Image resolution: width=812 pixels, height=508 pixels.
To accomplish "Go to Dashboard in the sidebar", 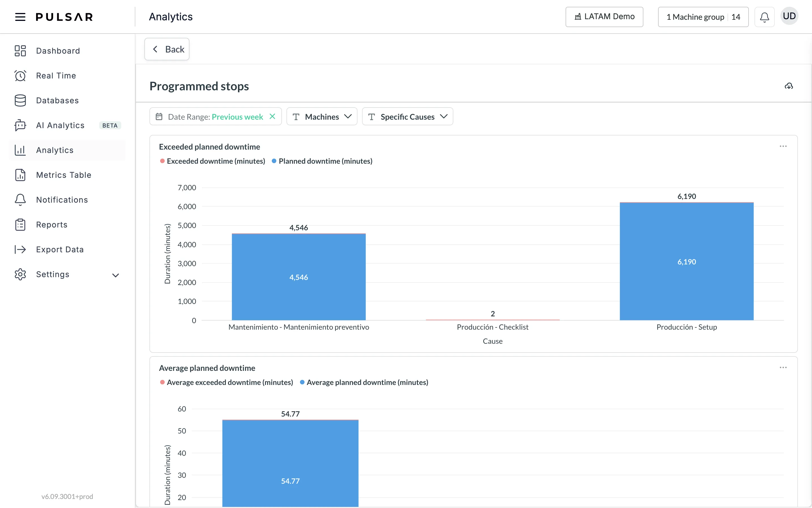I will (67, 51).
